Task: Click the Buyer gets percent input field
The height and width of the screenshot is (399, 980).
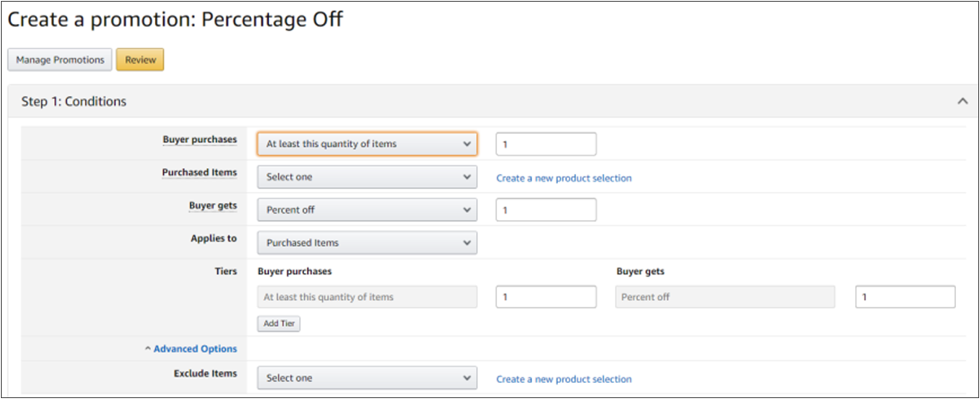Action: 546,210
